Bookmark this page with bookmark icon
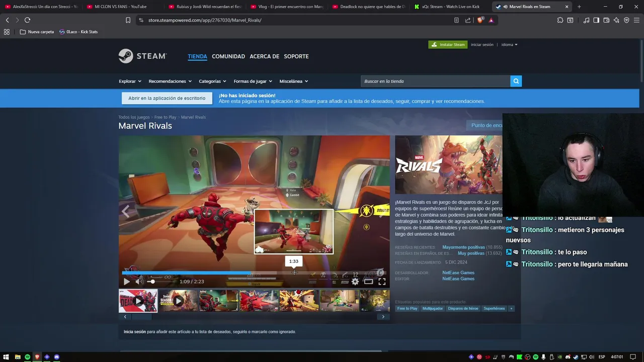 (128, 20)
